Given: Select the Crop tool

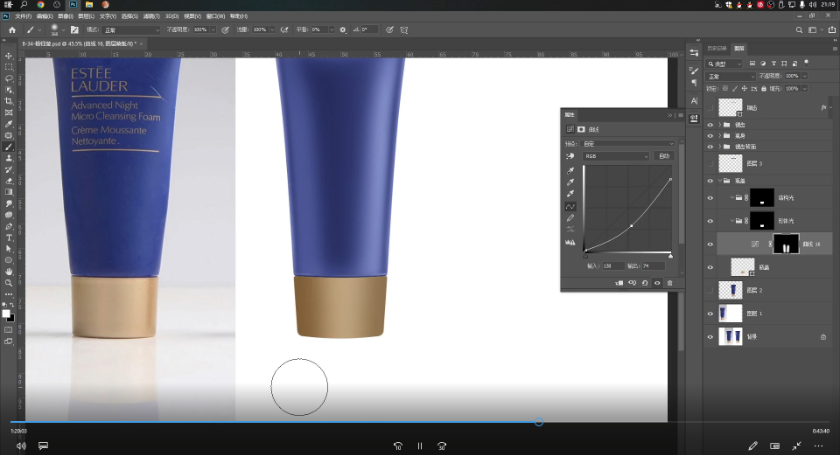Looking at the screenshot, I should pyautogui.click(x=9, y=101).
